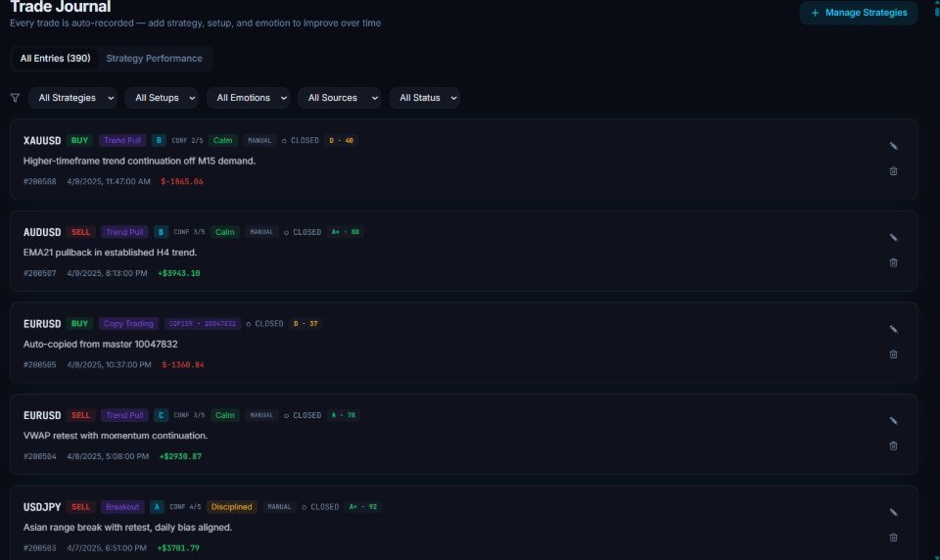Edit the EURUSD SELL trade entry
This screenshot has width=940, height=560.
pyautogui.click(x=893, y=421)
